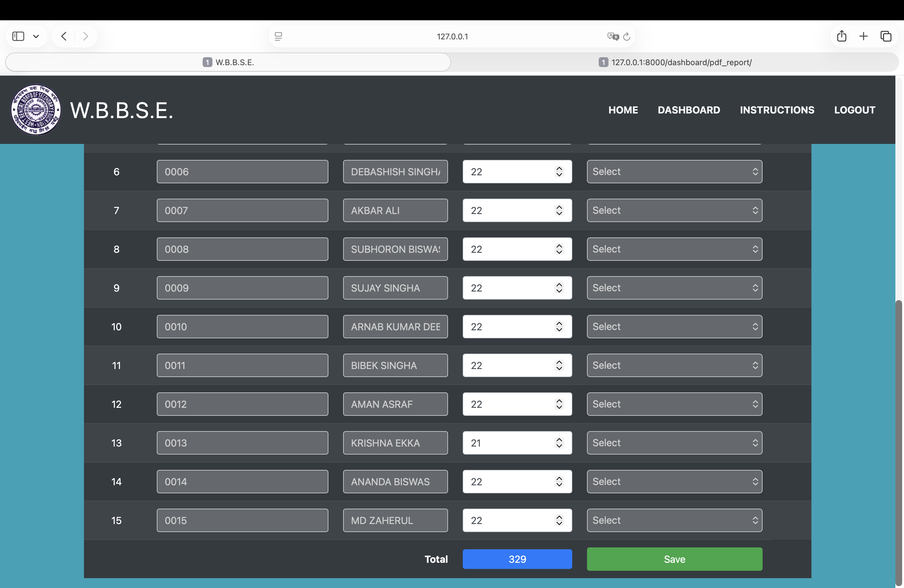904x588 pixels.
Task: Reload the page with the refresh icon
Action: click(x=627, y=37)
